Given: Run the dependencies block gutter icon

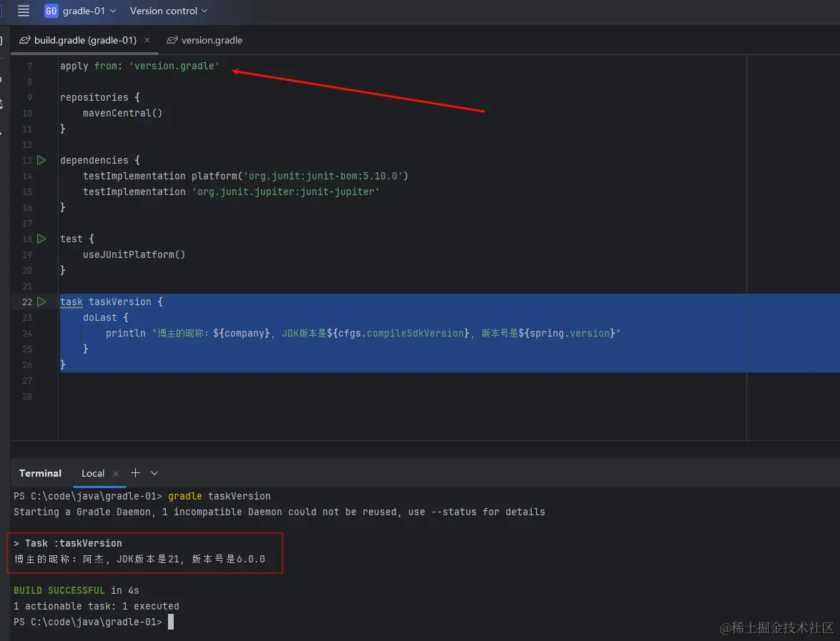Looking at the screenshot, I should tap(41, 160).
